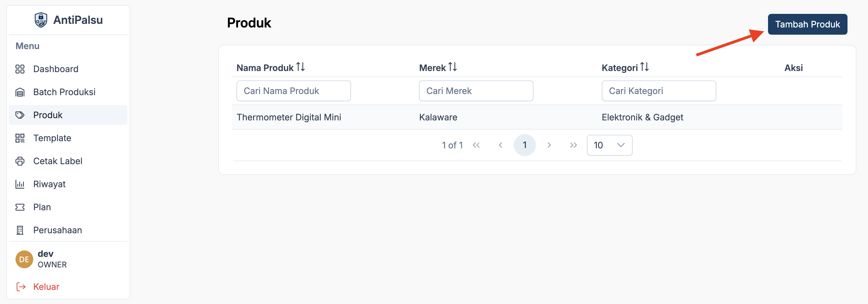This screenshot has width=868, height=304.
Task: Click the Riwayat chart icon
Action: point(20,184)
